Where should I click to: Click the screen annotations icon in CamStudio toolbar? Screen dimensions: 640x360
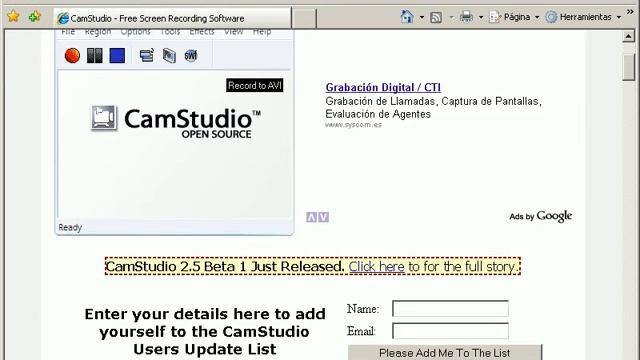click(169, 56)
